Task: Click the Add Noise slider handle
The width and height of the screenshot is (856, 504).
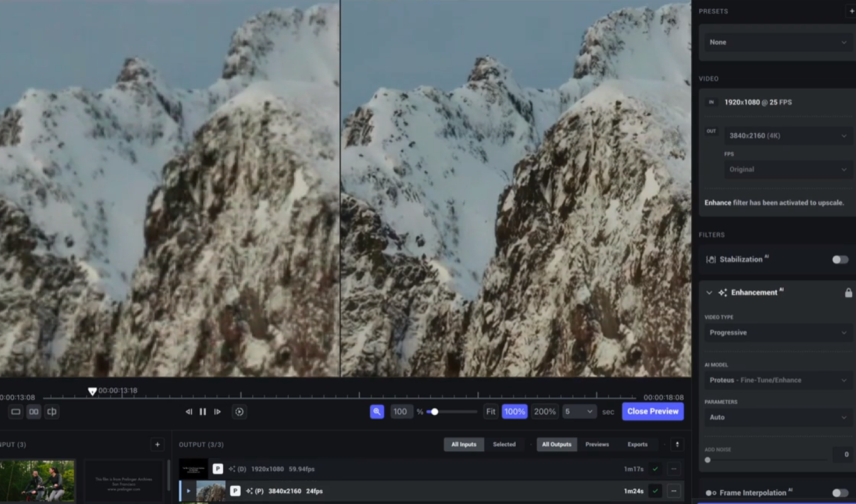Action: coord(708,460)
